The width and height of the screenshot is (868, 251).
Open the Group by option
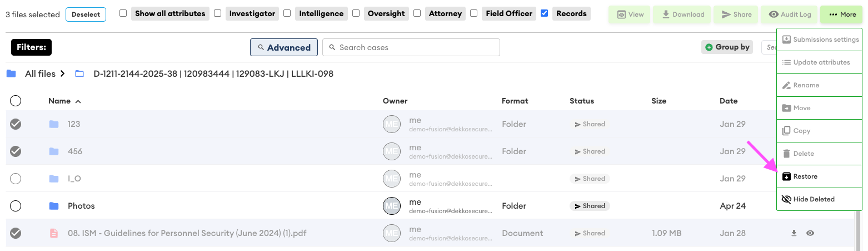pos(727,47)
